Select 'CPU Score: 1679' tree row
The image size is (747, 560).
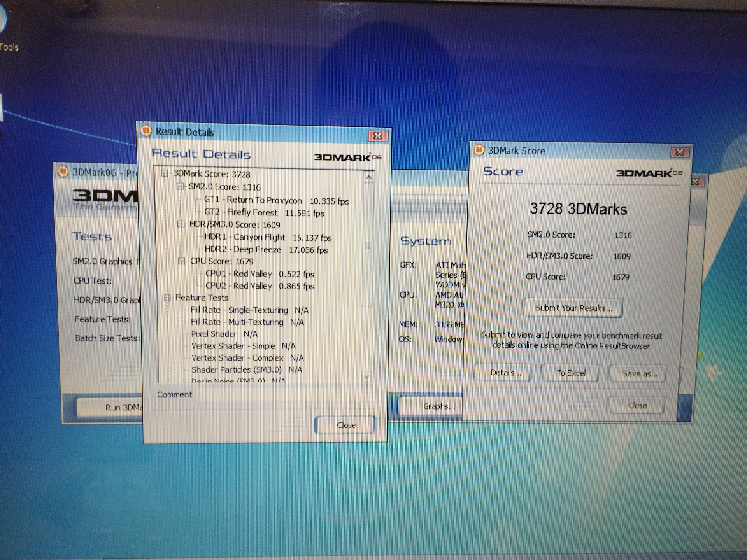[222, 261]
